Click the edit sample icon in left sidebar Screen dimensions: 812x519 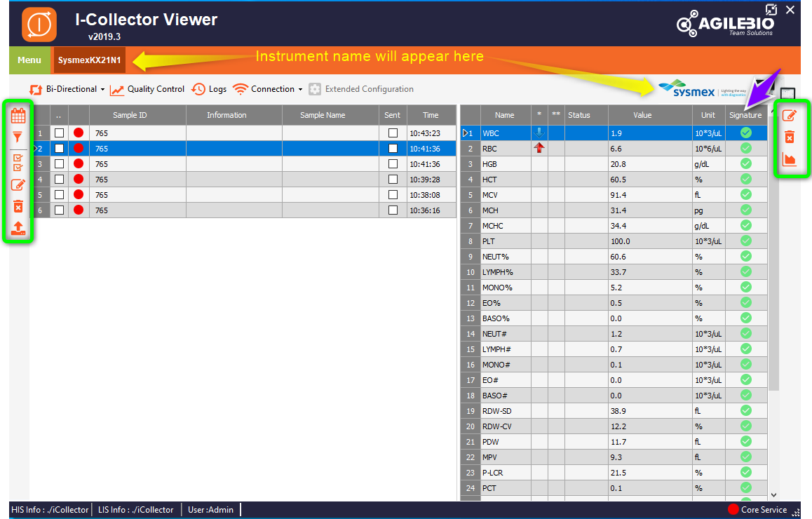[18, 185]
